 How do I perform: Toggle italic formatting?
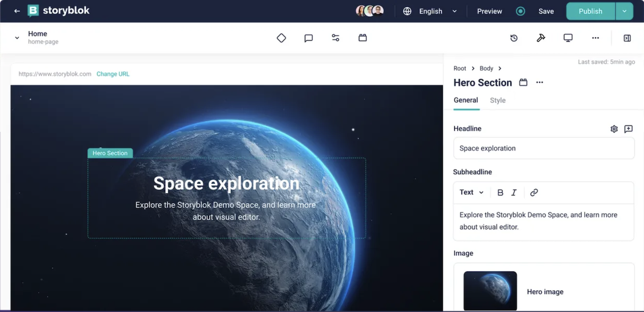[x=514, y=193]
